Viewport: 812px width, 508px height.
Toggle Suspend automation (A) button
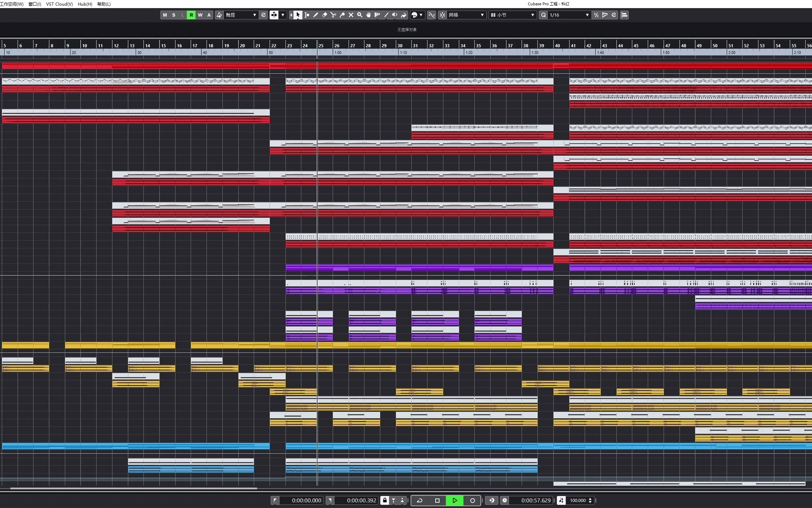(x=209, y=15)
